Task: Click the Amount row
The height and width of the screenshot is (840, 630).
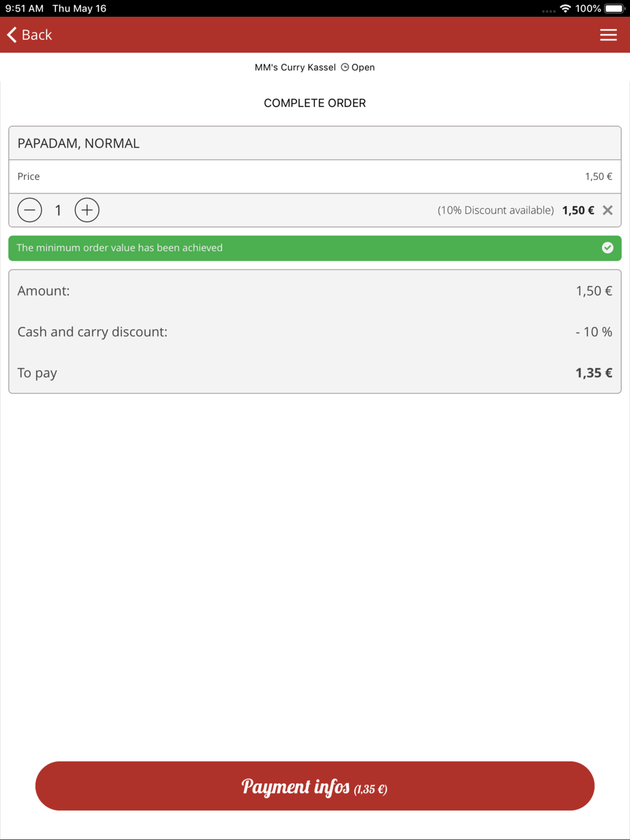Action: coord(314,291)
